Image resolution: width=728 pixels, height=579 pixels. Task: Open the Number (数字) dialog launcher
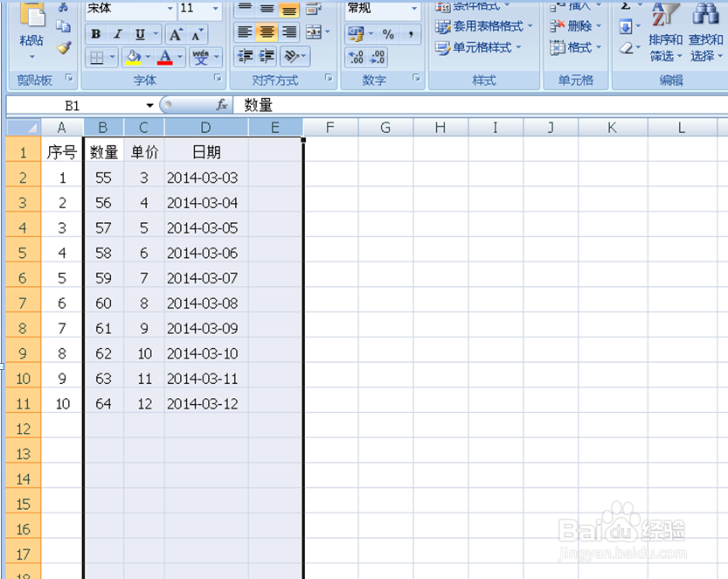point(417,78)
